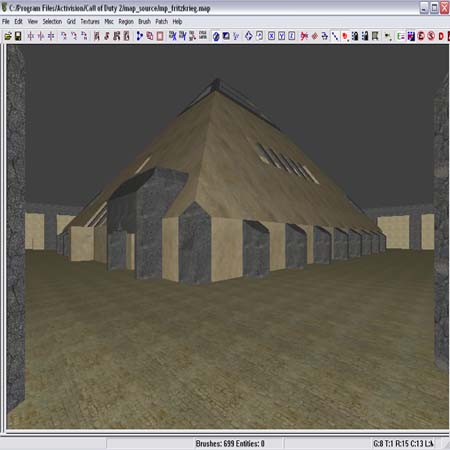
Task: Open the Grid menu
Action: [x=71, y=21]
